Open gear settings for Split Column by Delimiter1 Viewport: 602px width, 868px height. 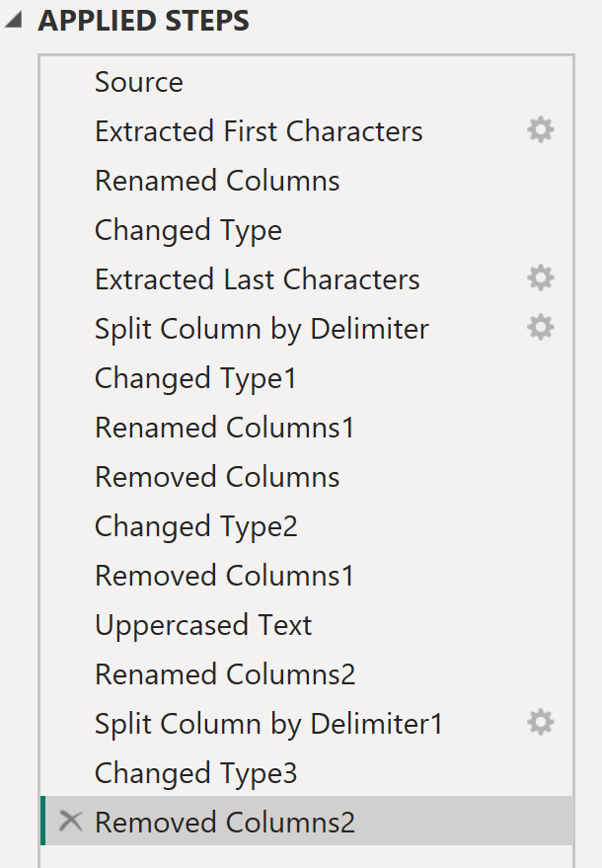point(540,723)
